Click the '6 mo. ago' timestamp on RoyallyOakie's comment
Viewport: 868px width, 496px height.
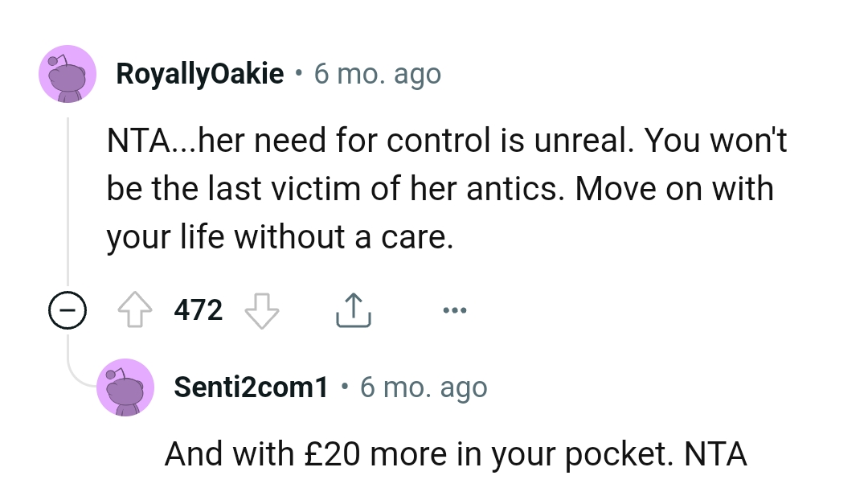pyautogui.click(x=378, y=73)
